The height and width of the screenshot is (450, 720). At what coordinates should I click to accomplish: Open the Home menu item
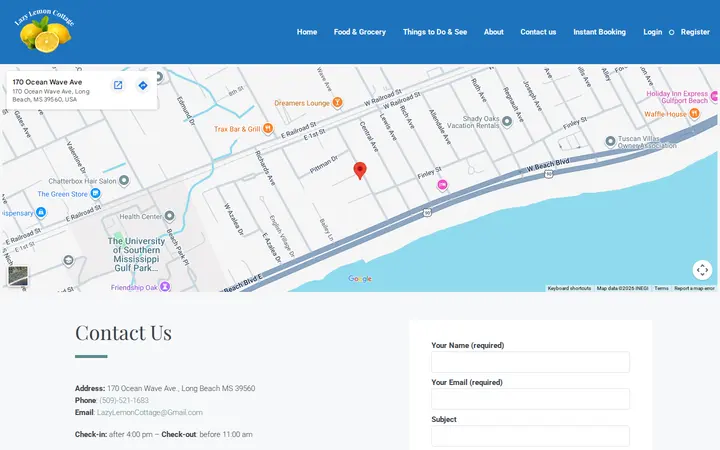[x=307, y=32]
